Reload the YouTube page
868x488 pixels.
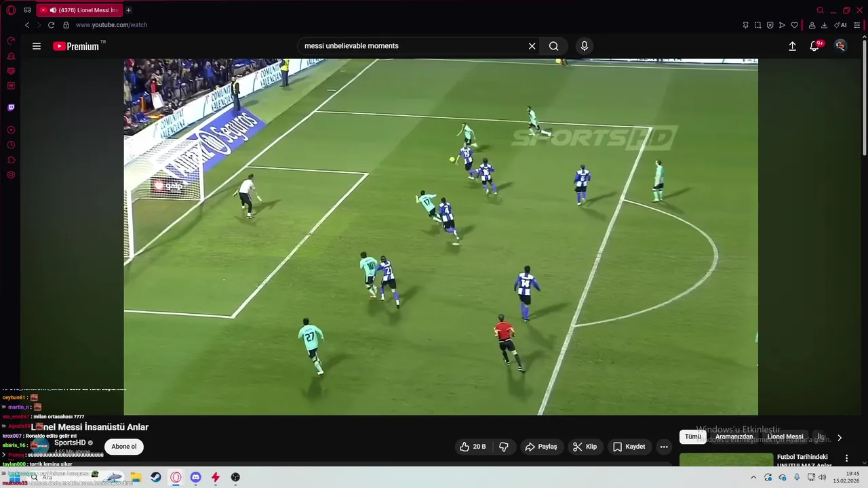(51, 25)
